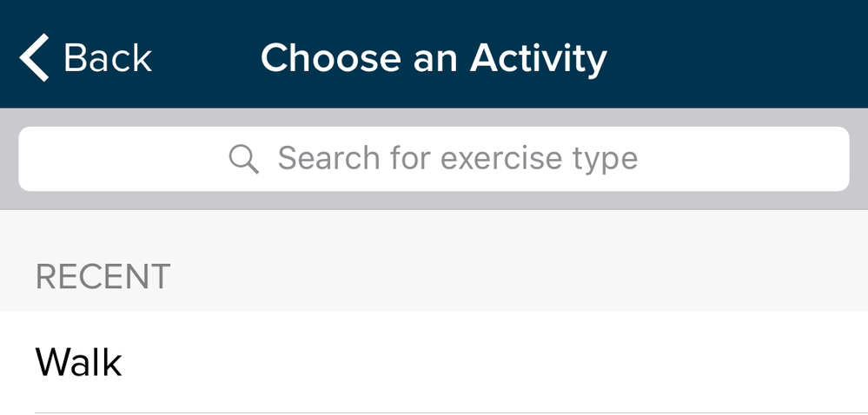Focus the Search for exercise type field

pyautogui.click(x=434, y=159)
